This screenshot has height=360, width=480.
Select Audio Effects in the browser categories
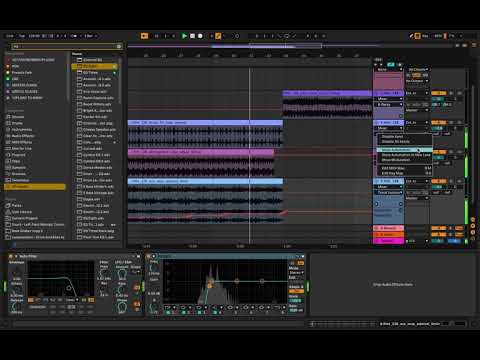click(x=23, y=136)
